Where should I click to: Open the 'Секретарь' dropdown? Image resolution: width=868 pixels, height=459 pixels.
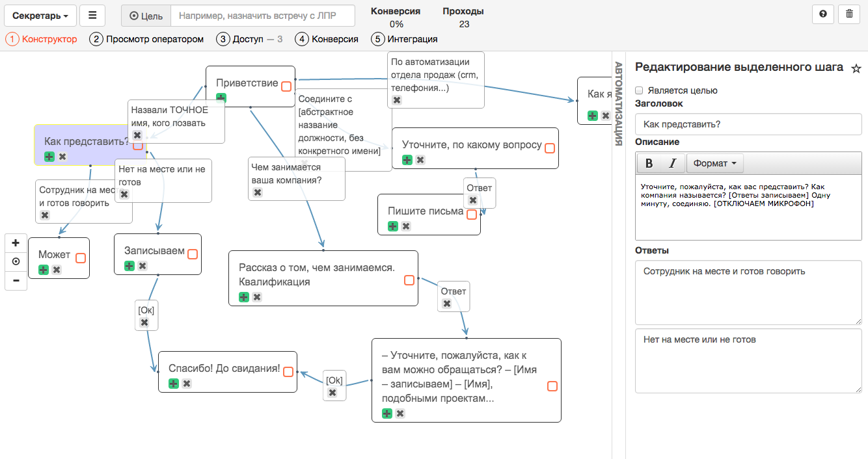coord(41,15)
